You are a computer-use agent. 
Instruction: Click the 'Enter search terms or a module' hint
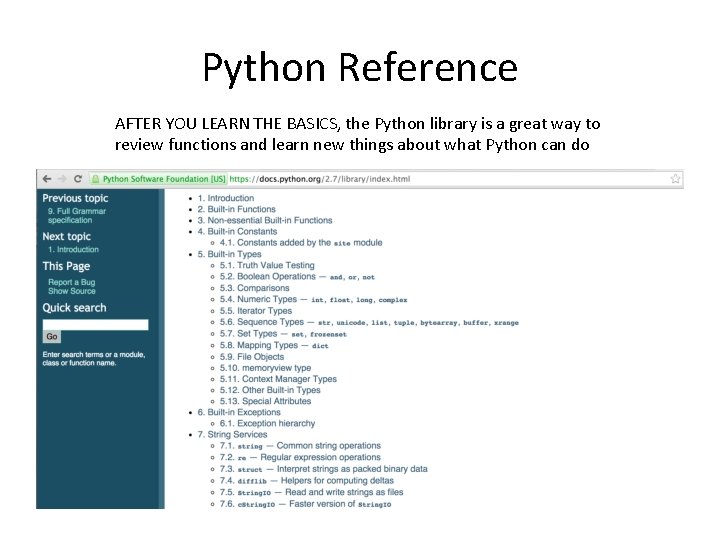point(94,359)
